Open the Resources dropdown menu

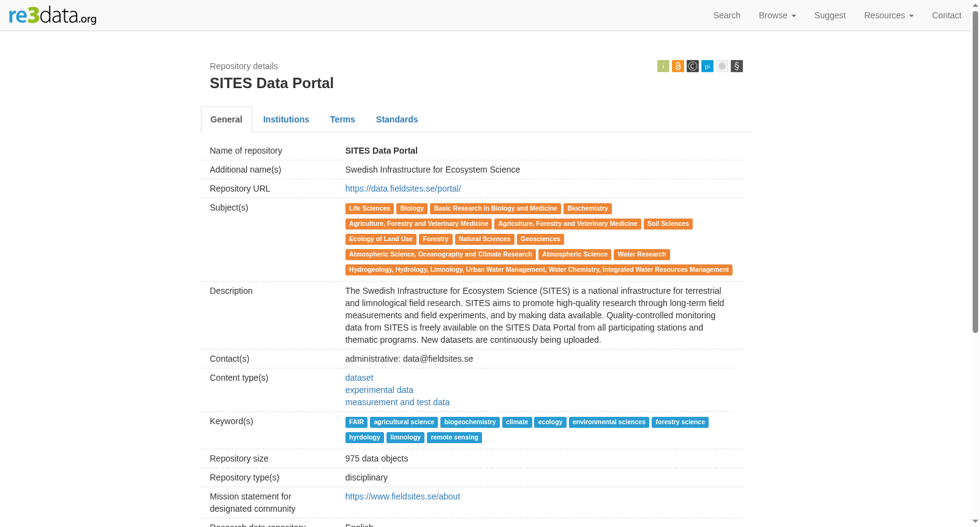[x=889, y=15]
